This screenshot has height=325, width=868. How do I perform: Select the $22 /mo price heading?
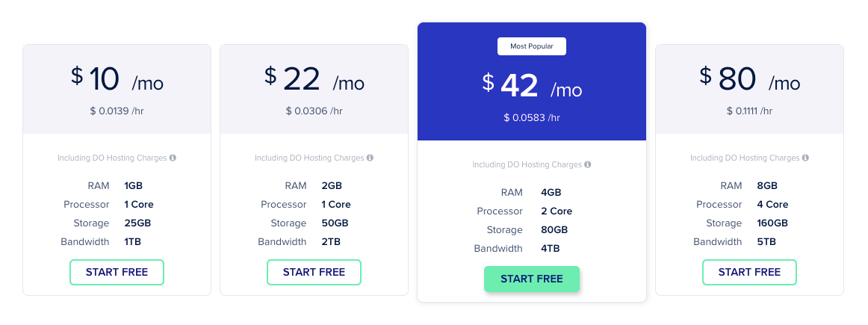coord(314,79)
